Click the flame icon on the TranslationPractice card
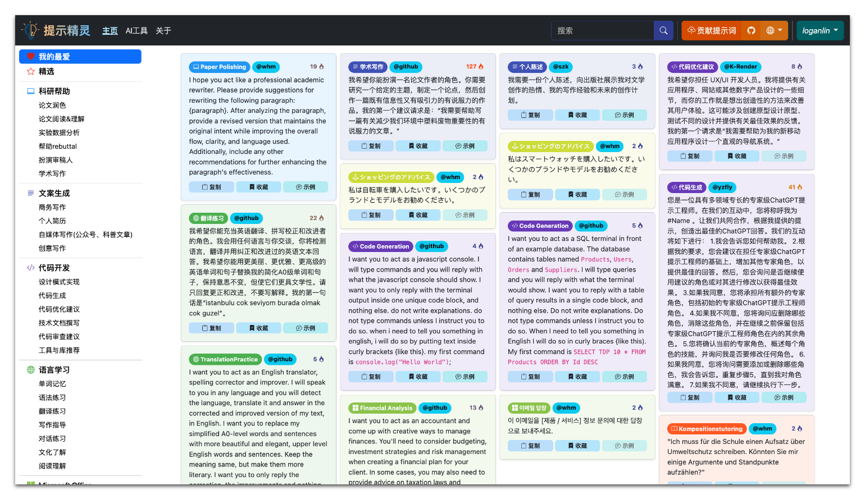This screenshot has width=865, height=504. coord(321,359)
